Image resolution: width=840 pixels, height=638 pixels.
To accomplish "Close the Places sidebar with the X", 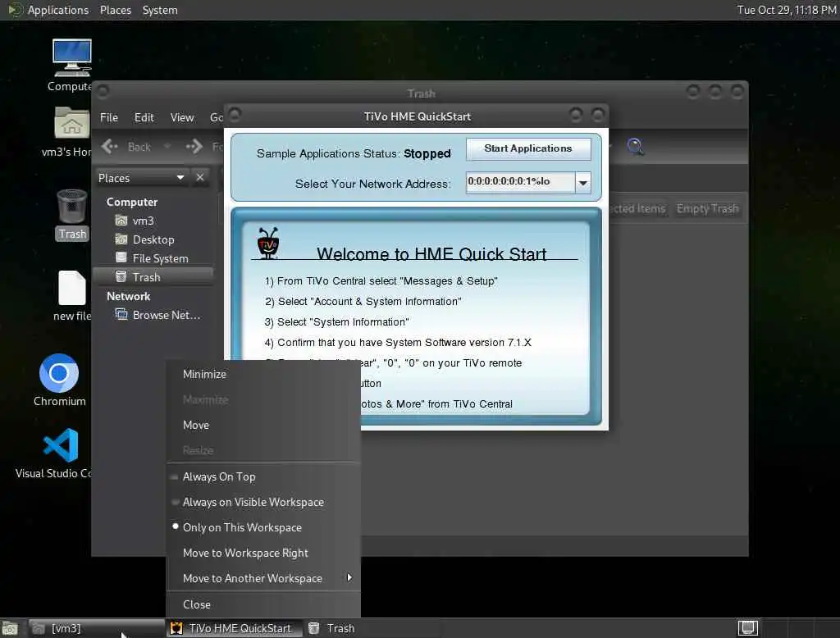I will 200,177.
